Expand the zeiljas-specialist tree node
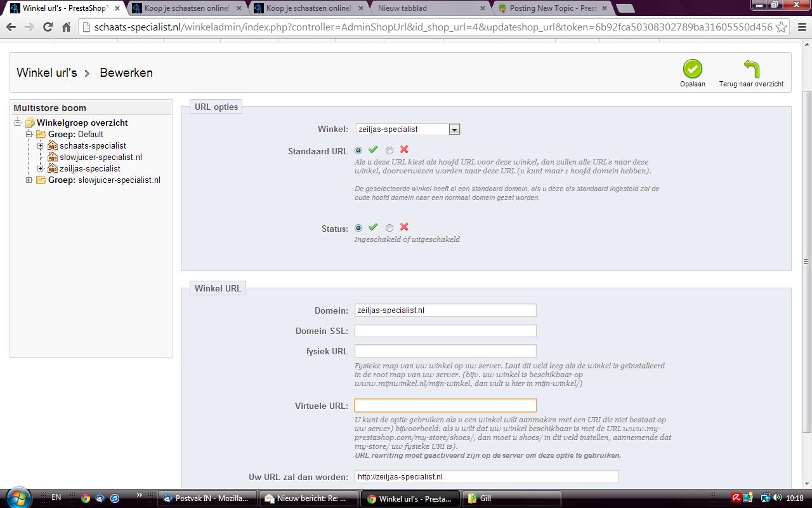The width and height of the screenshot is (812, 508). coord(41,169)
